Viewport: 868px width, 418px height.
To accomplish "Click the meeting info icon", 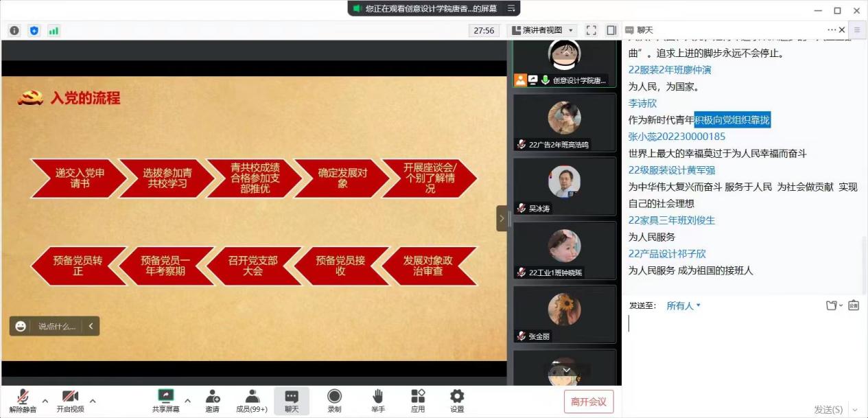I will point(14,30).
